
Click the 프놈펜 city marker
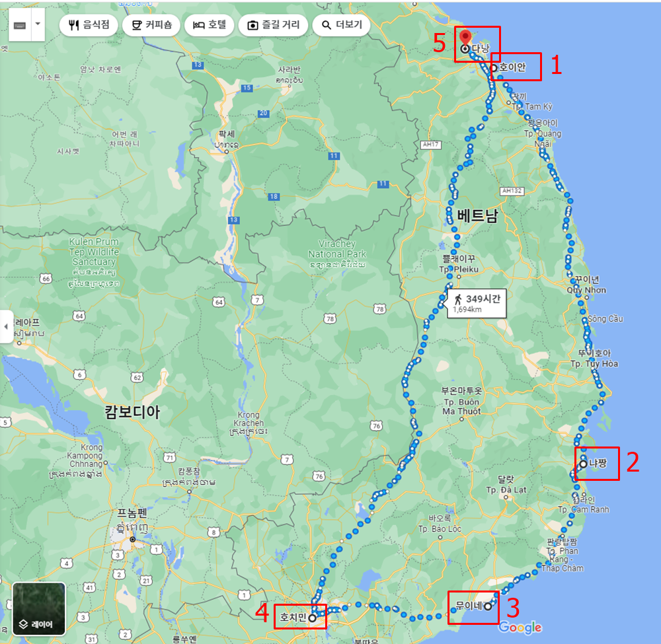(133, 539)
